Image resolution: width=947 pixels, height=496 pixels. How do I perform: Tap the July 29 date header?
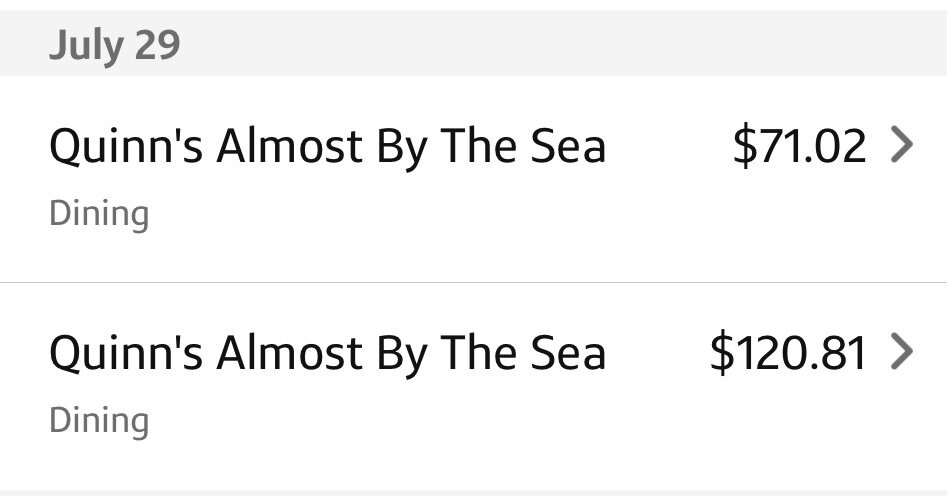114,45
